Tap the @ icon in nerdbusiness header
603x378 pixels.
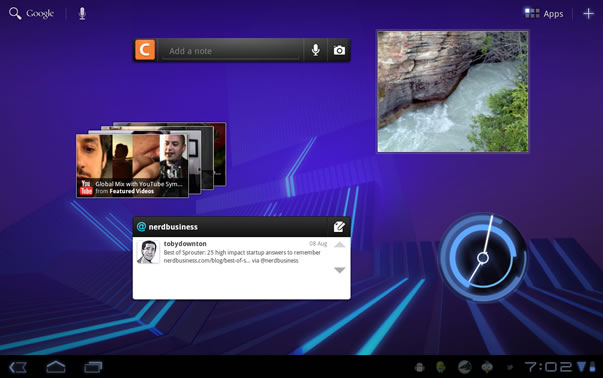click(141, 227)
